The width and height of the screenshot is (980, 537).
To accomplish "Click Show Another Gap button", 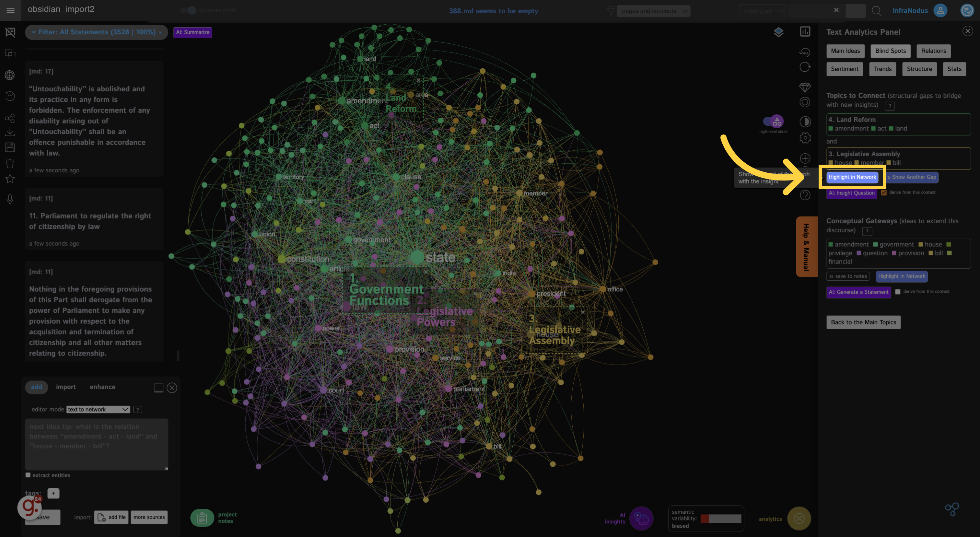I will 912,177.
